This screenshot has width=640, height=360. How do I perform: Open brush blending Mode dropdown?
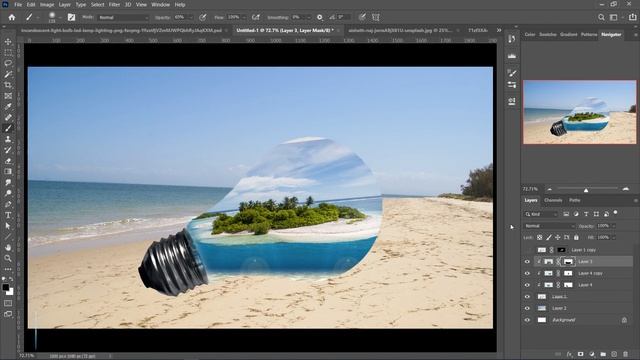pyautogui.click(x=123, y=18)
